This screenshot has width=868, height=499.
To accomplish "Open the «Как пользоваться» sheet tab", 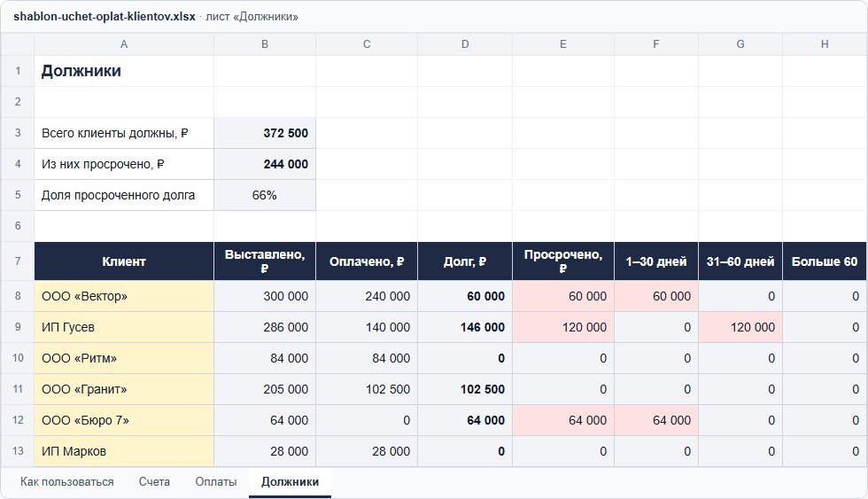I will 67,482.
